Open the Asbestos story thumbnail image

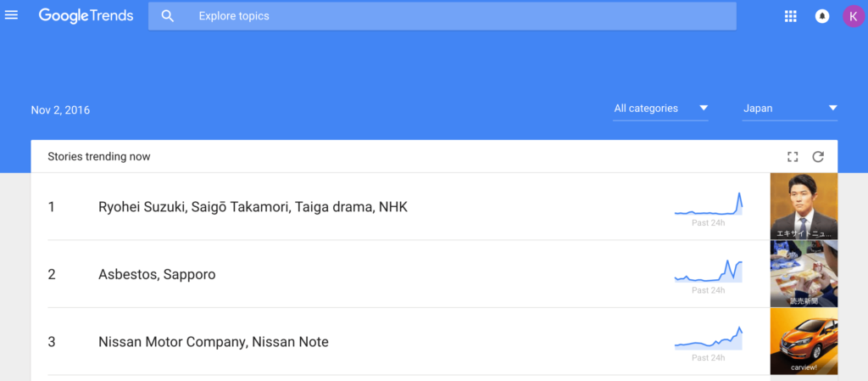pyautogui.click(x=804, y=273)
